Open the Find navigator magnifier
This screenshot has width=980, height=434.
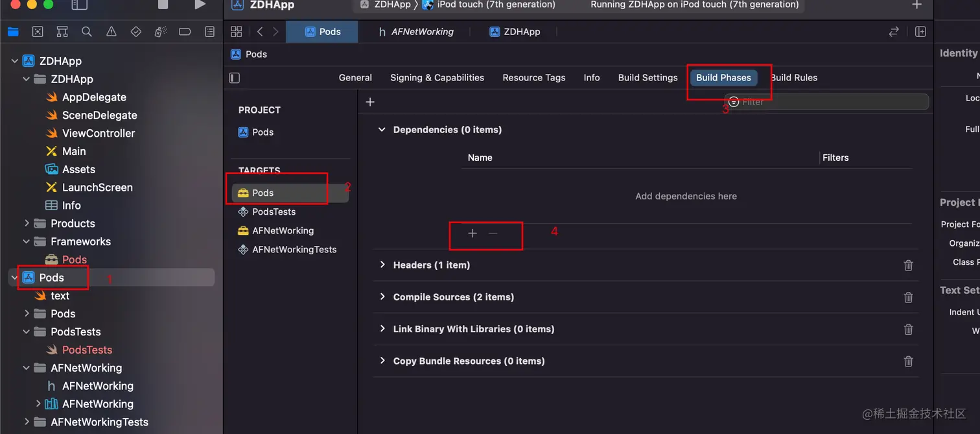[87, 32]
